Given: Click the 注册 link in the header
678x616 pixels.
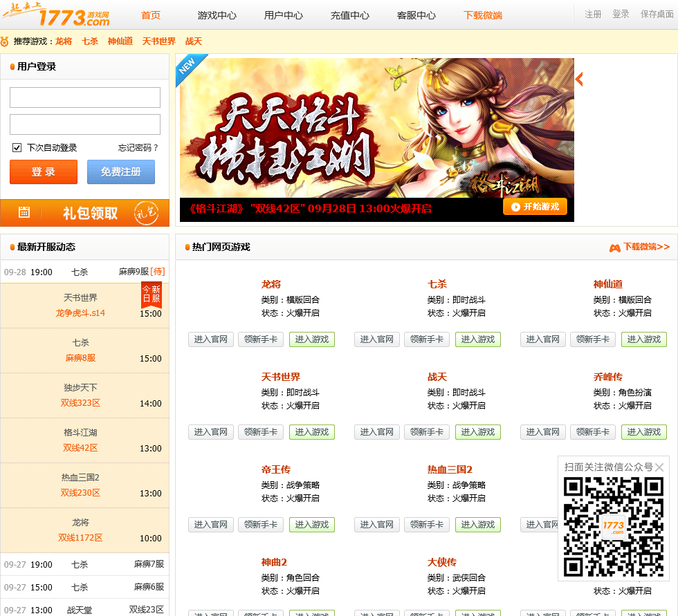Looking at the screenshot, I should 593,15.
